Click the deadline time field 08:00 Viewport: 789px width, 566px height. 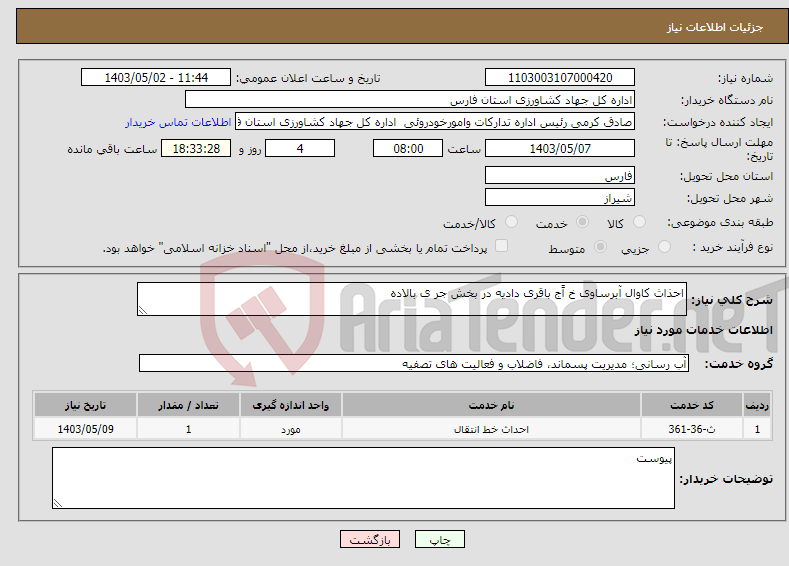click(x=408, y=148)
